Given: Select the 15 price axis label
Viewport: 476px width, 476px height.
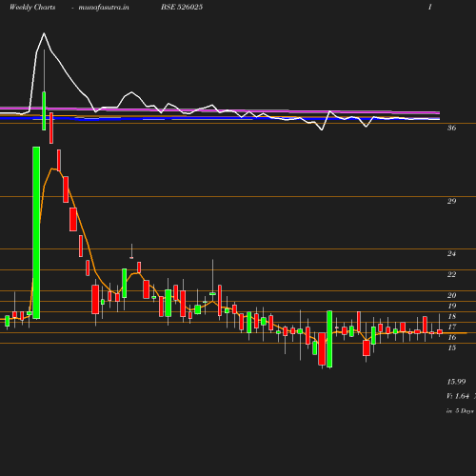Looking at the screenshot, I should click(x=451, y=347).
